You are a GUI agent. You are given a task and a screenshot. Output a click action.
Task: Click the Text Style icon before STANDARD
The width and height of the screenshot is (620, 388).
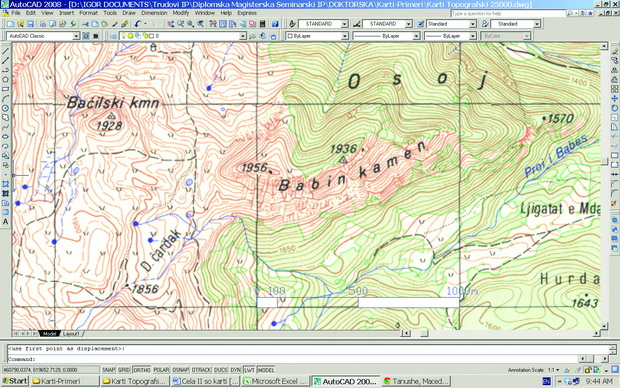[x=292, y=24]
